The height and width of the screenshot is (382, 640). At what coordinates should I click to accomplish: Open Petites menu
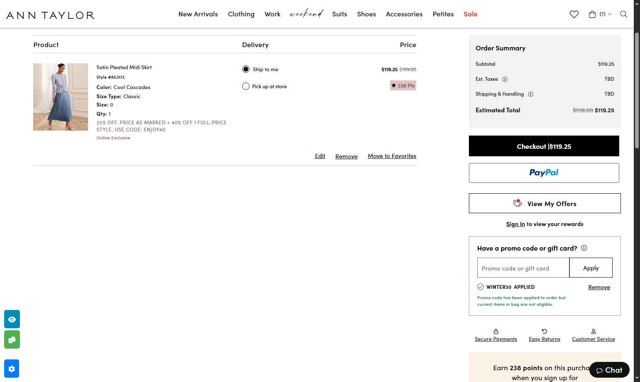(443, 14)
